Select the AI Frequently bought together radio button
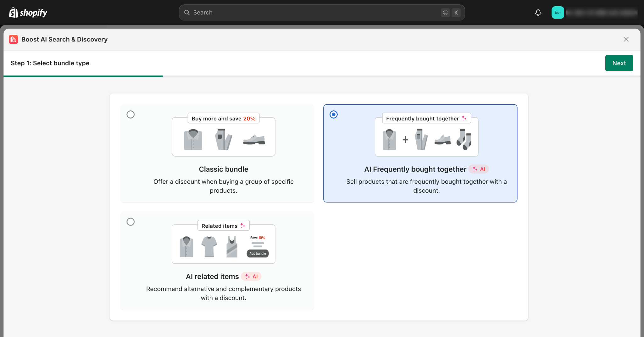 pos(334,114)
